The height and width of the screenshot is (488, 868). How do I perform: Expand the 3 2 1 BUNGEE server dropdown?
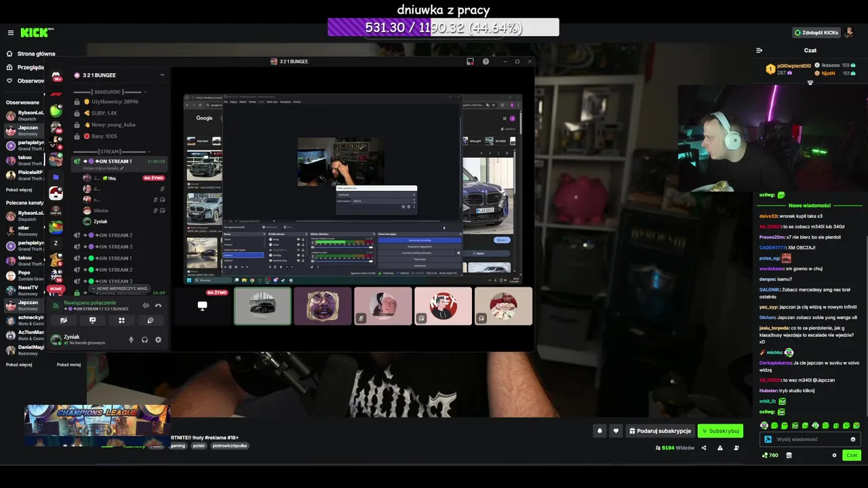(162, 75)
